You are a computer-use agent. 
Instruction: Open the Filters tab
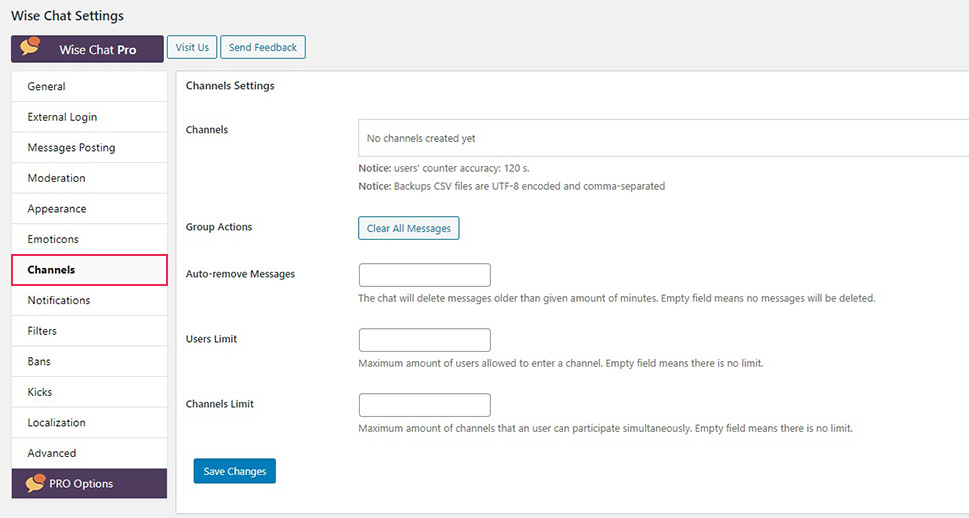click(89, 331)
